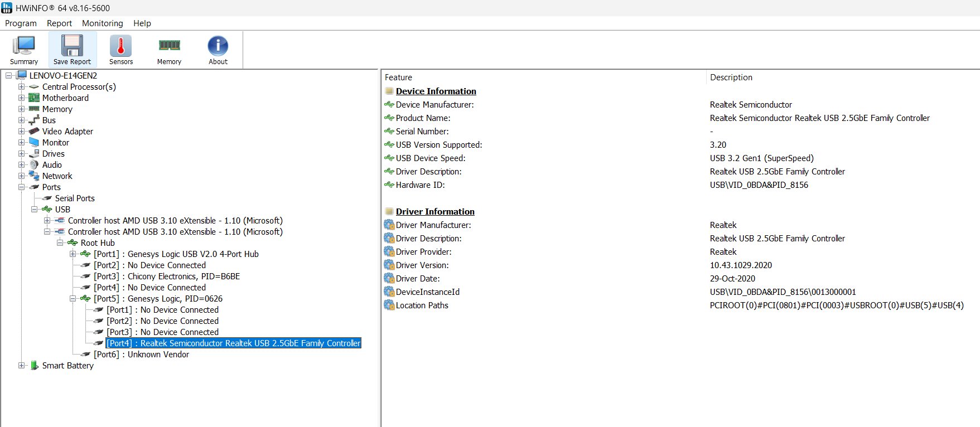Select the Serial Ports tree item
The image size is (980, 427).
click(x=75, y=198)
